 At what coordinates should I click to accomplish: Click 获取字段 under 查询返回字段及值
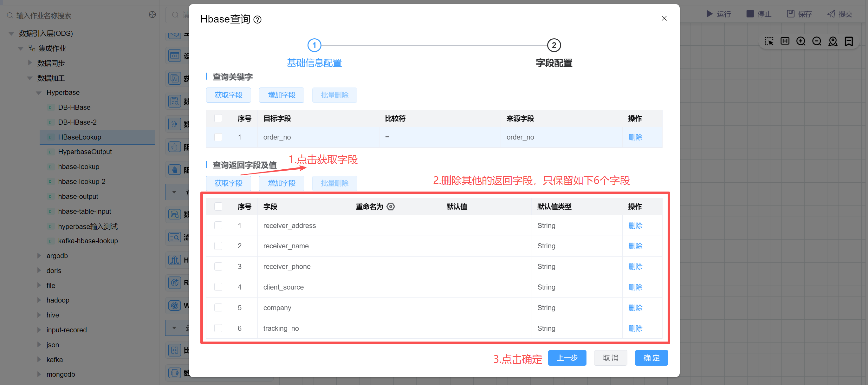tap(229, 183)
